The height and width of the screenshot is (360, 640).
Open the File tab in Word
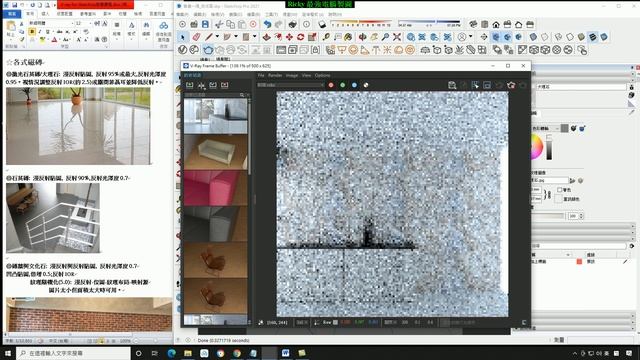pyautogui.click(x=12, y=13)
